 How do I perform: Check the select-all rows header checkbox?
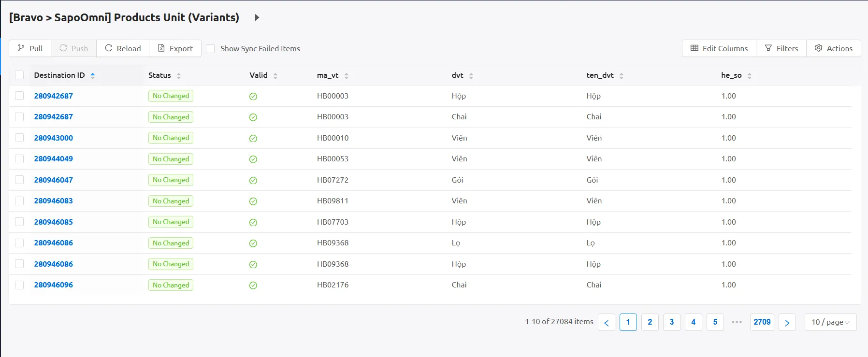[19, 75]
